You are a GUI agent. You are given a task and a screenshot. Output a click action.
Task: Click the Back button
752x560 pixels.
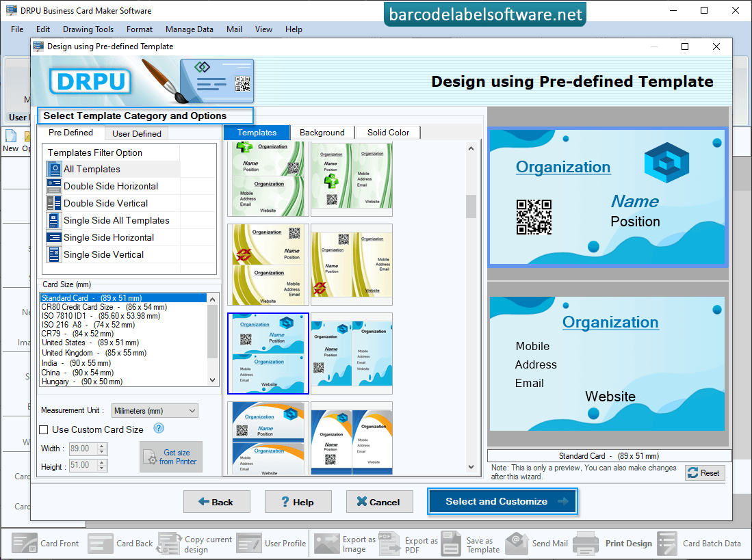(x=216, y=502)
